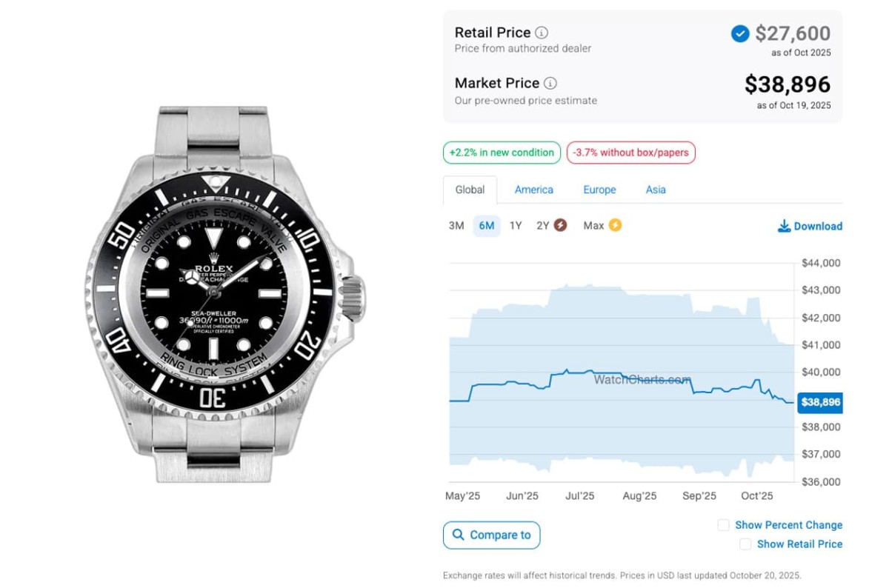Click the Market Price info icon
The image size is (889, 588).
tap(550, 83)
